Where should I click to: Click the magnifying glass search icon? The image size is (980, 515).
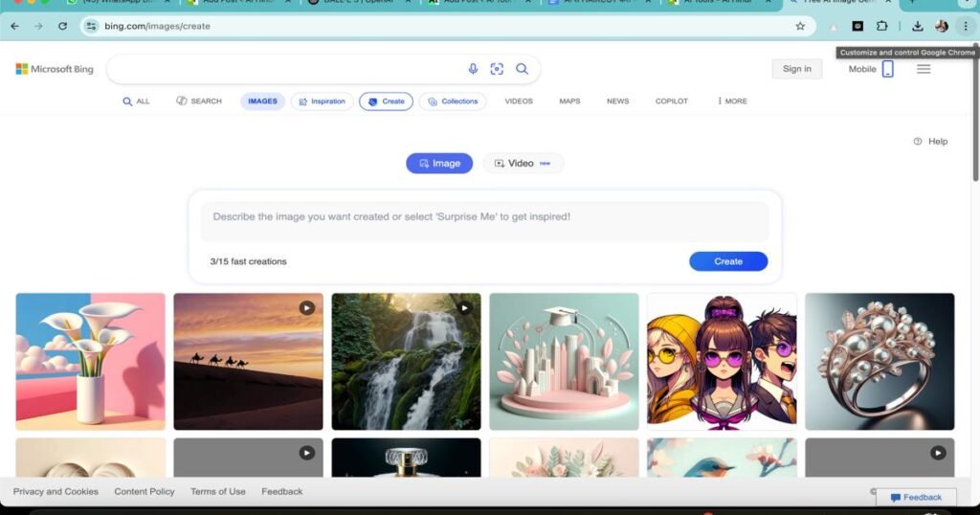click(x=522, y=69)
